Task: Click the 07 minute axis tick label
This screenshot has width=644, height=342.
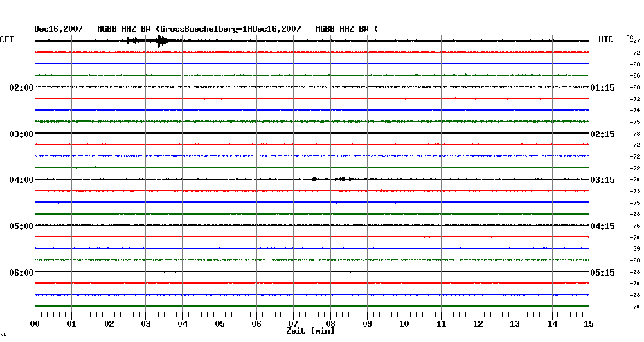Action: [293, 324]
